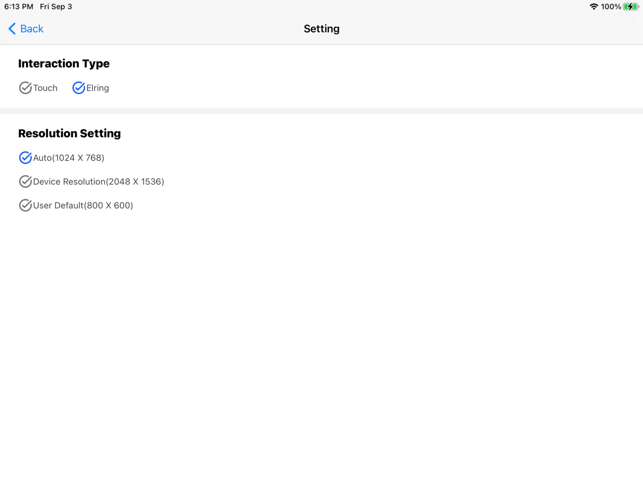
Task: Click the Resolution Setting section heading
Action: click(x=69, y=133)
